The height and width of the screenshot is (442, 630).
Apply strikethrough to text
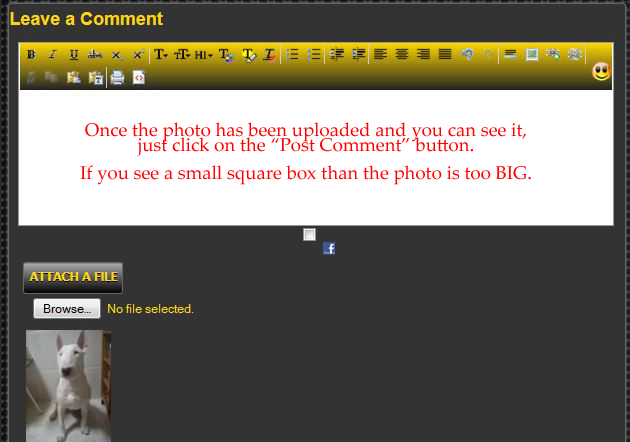click(x=95, y=55)
